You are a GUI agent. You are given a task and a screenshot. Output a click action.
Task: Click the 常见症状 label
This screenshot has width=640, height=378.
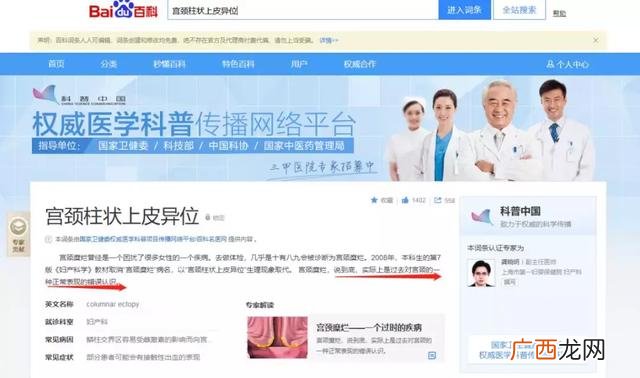pos(59,357)
